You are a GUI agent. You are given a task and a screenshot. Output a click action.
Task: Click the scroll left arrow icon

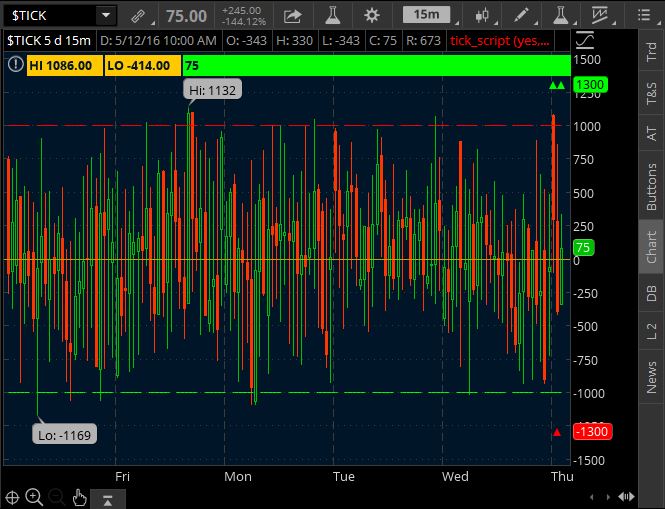coord(592,497)
